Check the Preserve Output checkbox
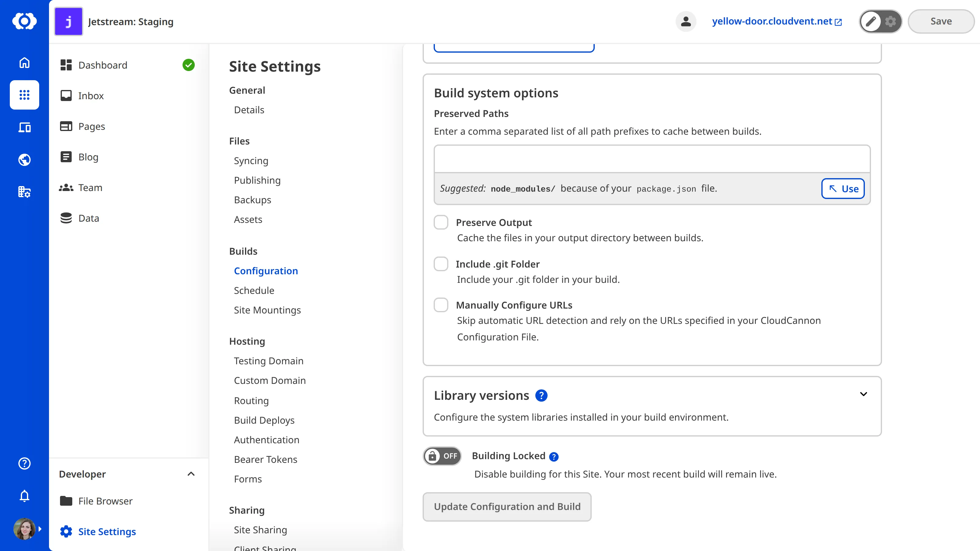980x551 pixels. click(441, 223)
